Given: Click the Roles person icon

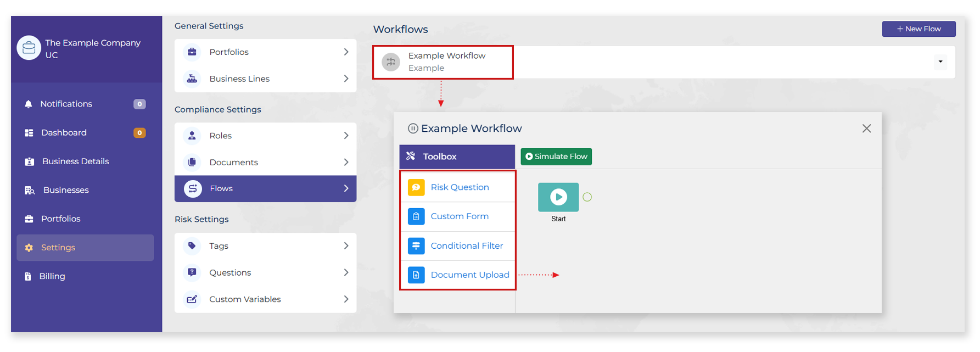Looking at the screenshot, I should tap(192, 136).
